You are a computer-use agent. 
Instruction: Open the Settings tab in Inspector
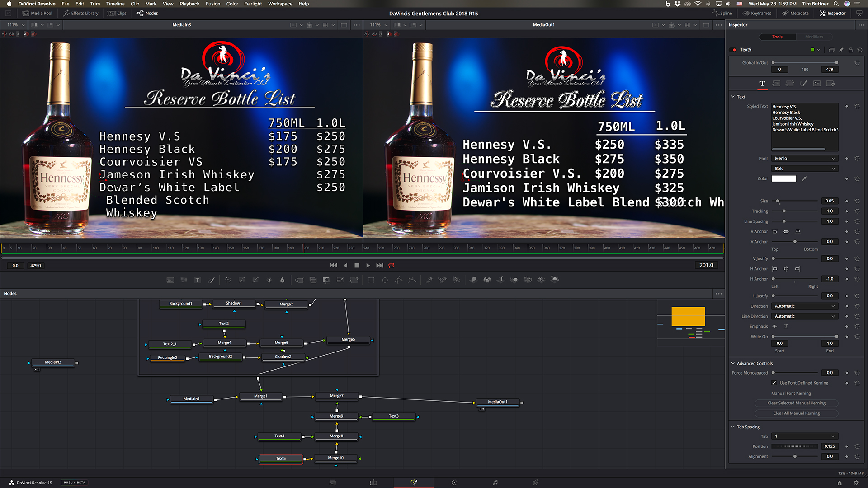click(830, 84)
